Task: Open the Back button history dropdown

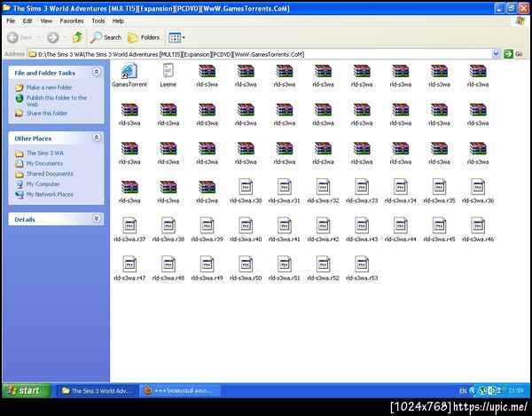Action: 39,37
